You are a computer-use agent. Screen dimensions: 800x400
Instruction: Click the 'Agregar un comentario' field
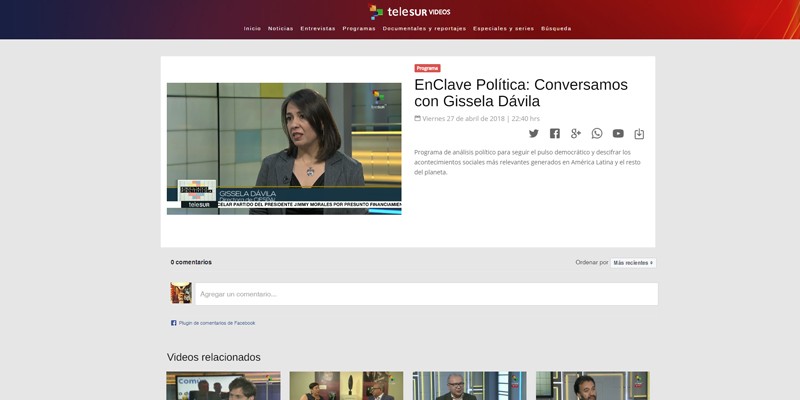click(x=425, y=294)
